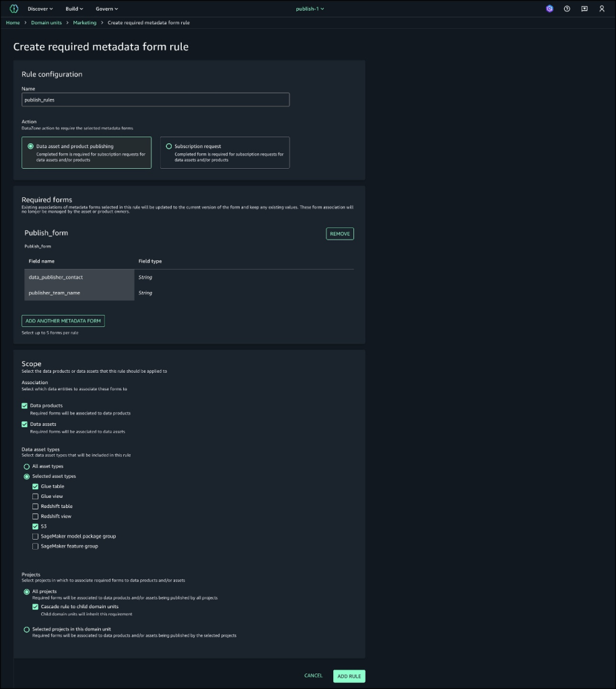The height and width of the screenshot is (689, 616).
Task: Go to Home breadcrumb
Action: pyautogui.click(x=13, y=23)
